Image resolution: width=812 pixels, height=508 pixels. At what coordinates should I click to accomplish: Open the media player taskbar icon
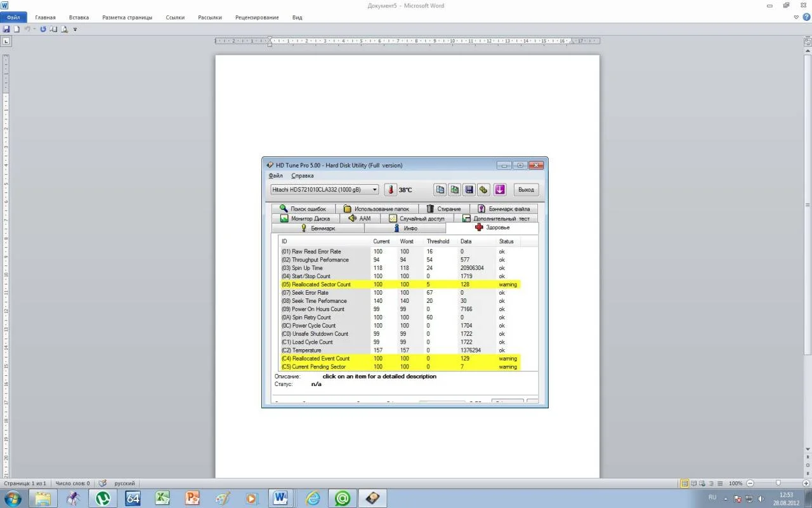coord(252,498)
